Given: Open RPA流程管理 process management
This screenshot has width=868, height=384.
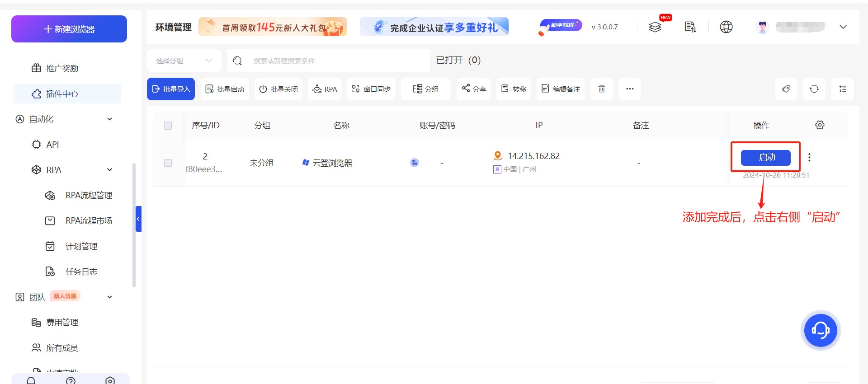Looking at the screenshot, I should (79, 195).
